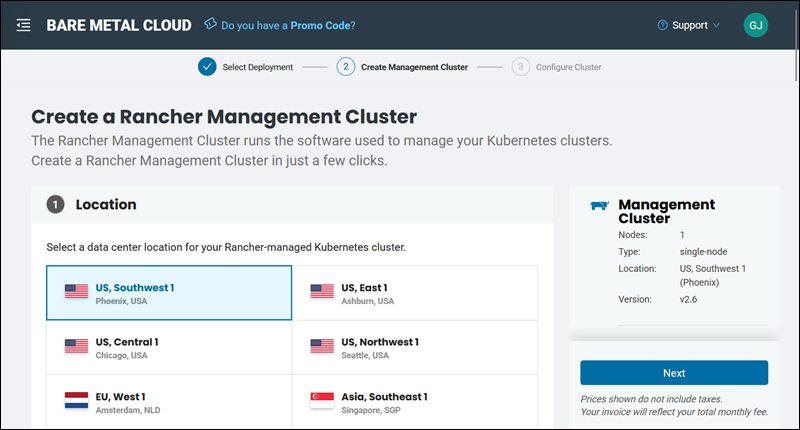Screen dimensions: 800x430
Task: Click the 'v2.6' version value
Action: (688, 299)
